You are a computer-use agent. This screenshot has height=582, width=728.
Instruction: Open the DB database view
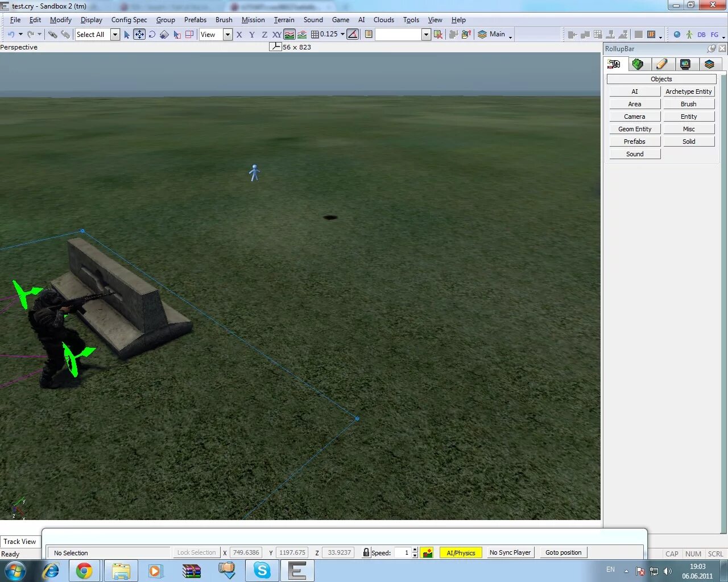tap(701, 35)
